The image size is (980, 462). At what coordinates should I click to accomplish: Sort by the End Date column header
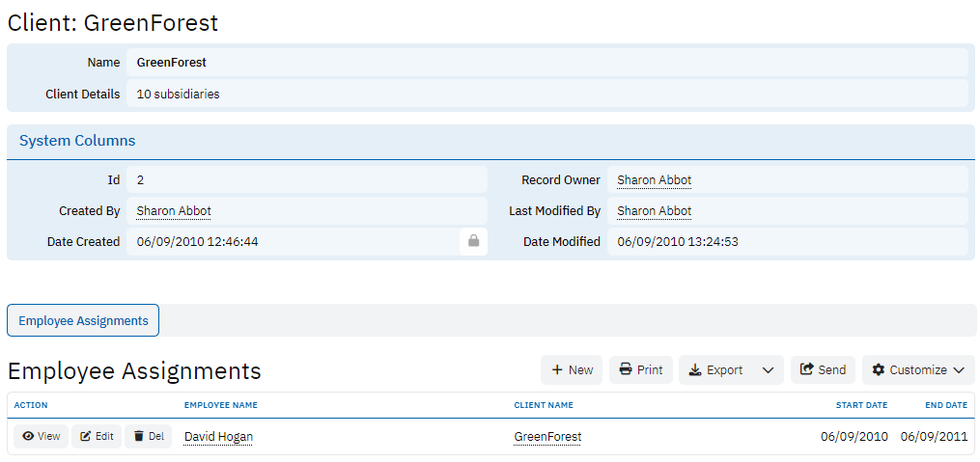945,405
